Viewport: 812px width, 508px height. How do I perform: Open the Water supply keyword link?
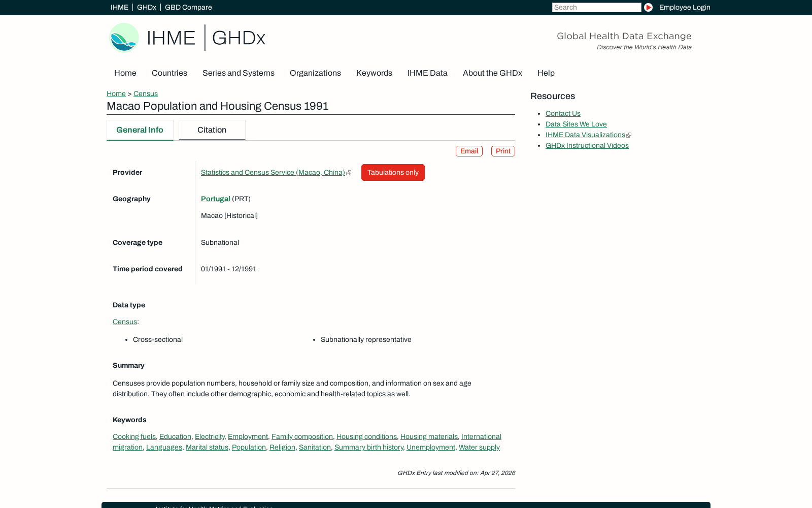(479, 448)
